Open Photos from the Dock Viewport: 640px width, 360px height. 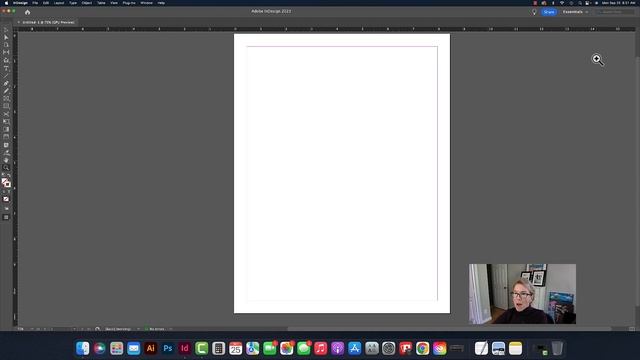tap(287, 348)
